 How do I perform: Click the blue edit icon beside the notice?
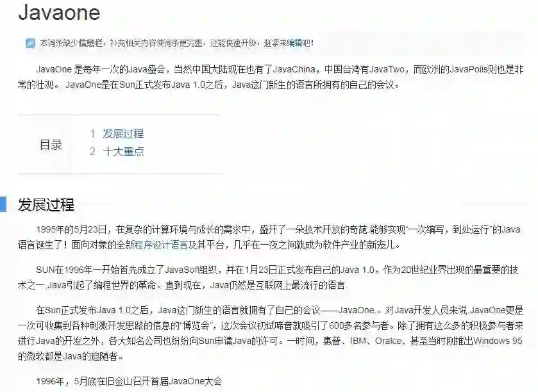coord(30,44)
